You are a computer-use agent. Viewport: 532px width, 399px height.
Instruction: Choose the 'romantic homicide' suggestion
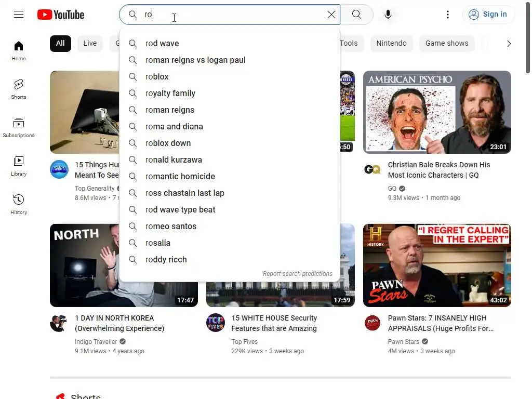[230, 177]
